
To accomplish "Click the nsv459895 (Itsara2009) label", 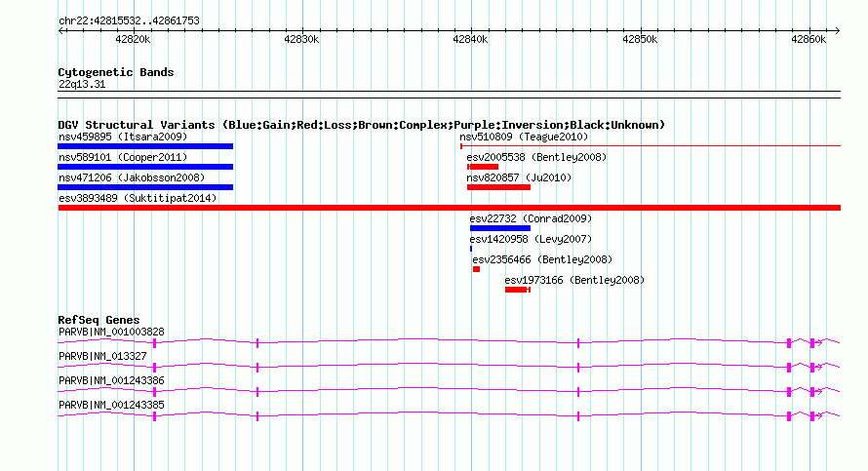I will coord(123,137).
